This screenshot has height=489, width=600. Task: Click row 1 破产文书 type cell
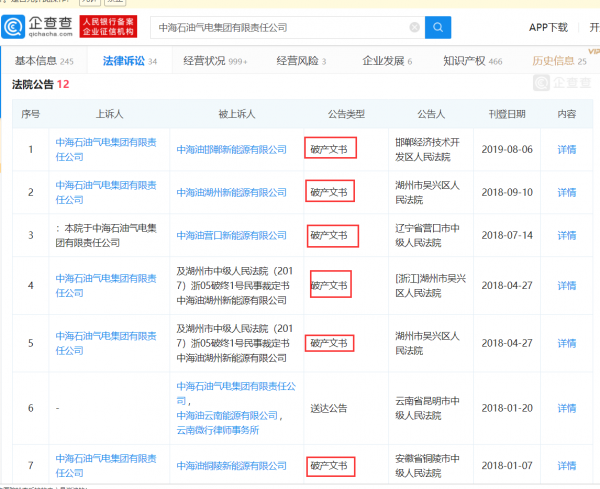(330, 148)
